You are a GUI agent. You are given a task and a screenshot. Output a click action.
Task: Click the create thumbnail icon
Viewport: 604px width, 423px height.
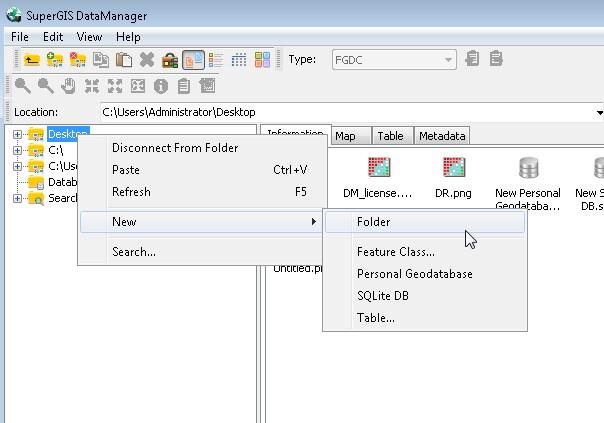pos(207,86)
